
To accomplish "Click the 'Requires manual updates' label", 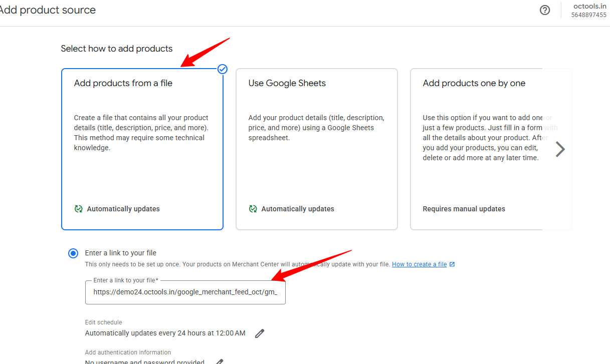I will click(464, 209).
